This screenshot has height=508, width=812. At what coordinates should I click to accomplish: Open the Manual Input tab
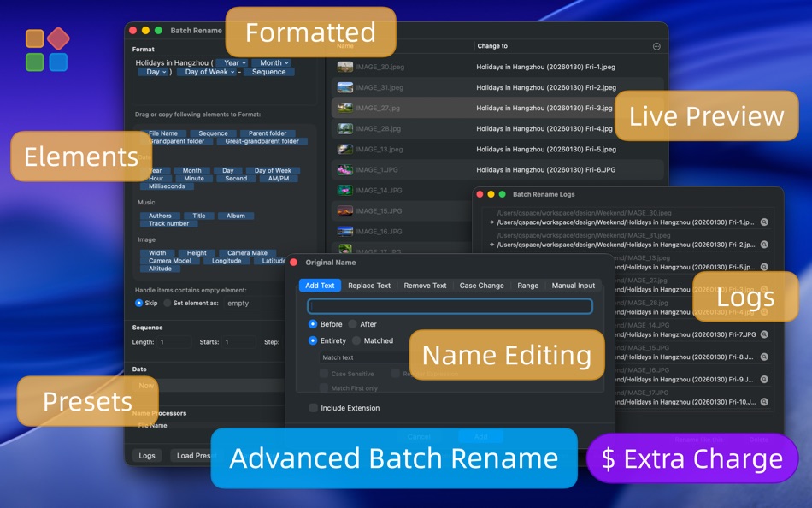[573, 285]
